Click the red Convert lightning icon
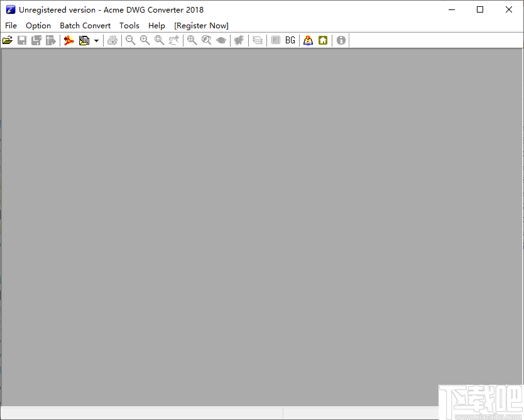The width and height of the screenshot is (524, 420). (69, 40)
